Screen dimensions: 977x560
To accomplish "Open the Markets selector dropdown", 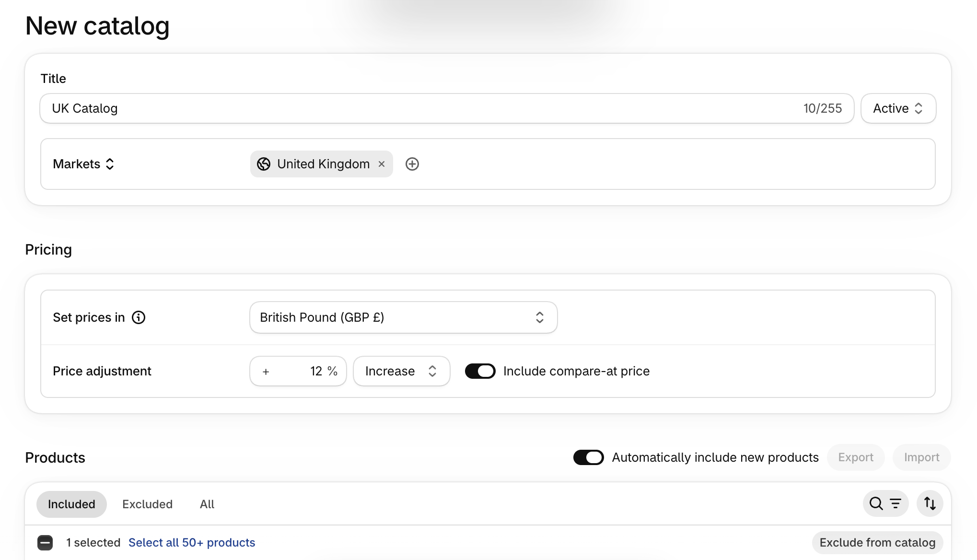I will (84, 164).
